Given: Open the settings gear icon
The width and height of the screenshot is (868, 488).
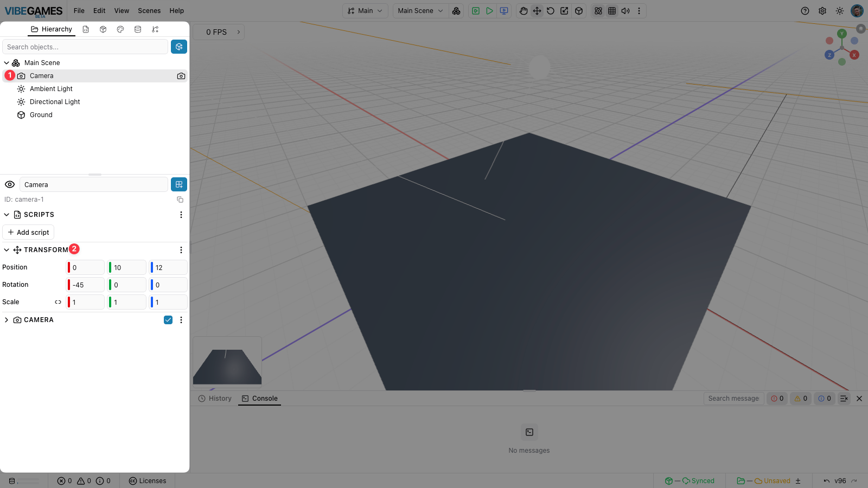Looking at the screenshot, I should tap(822, 11).
